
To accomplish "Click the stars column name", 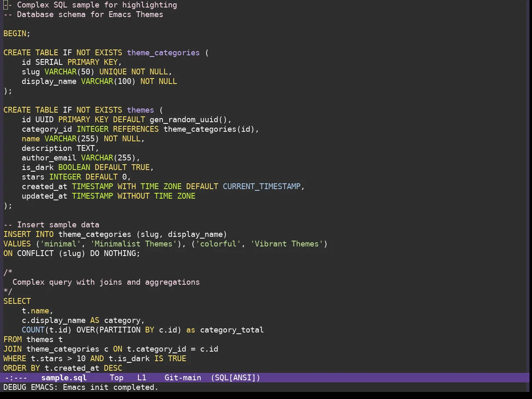I will [x=33, y=177].
